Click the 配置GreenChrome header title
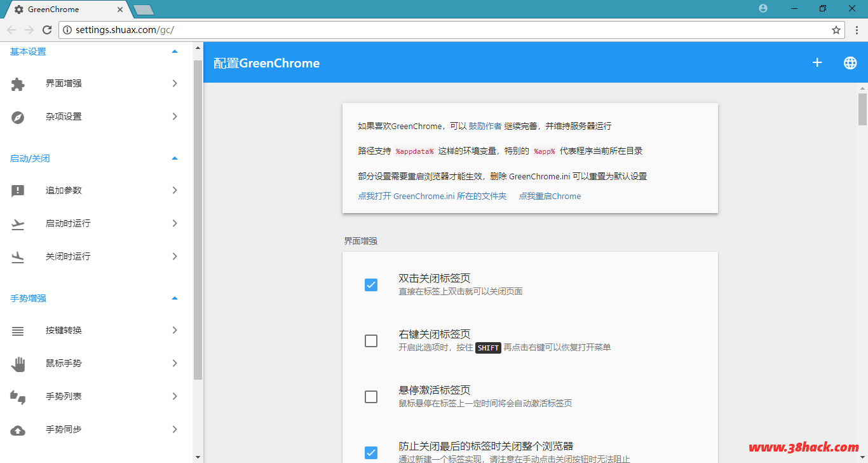 266,63
